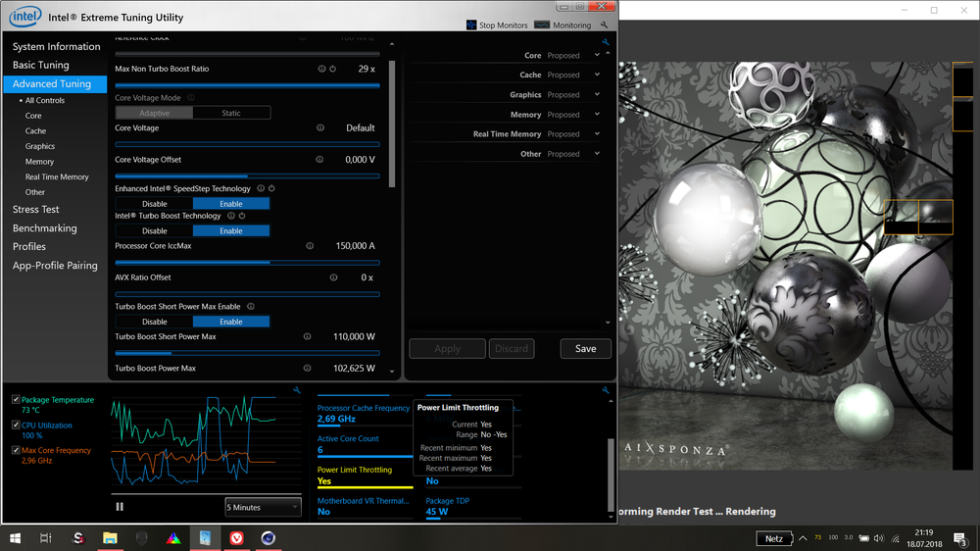Pause the monitoring graph
Viewport: 980px width, 551px height.
click(x=120, y=507)
